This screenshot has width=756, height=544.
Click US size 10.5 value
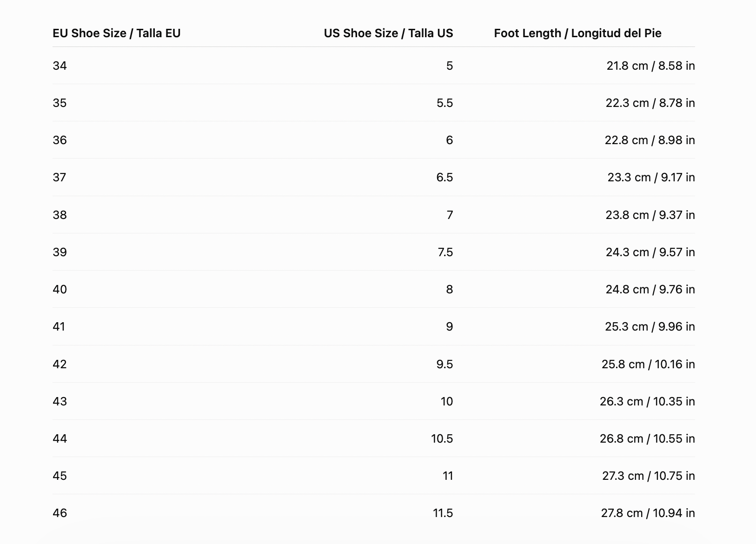pos(442,438)
